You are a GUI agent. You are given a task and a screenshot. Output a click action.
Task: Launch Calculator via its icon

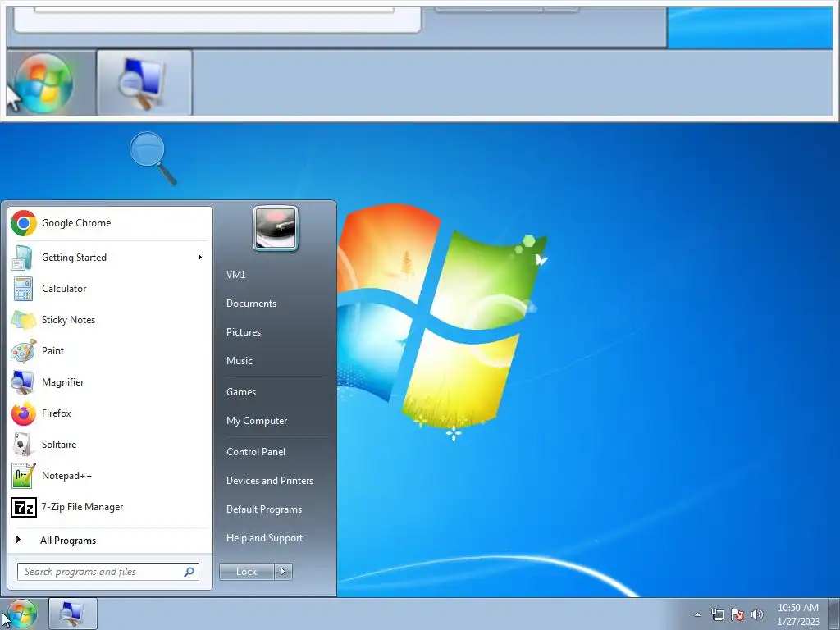tap(23, 289)
